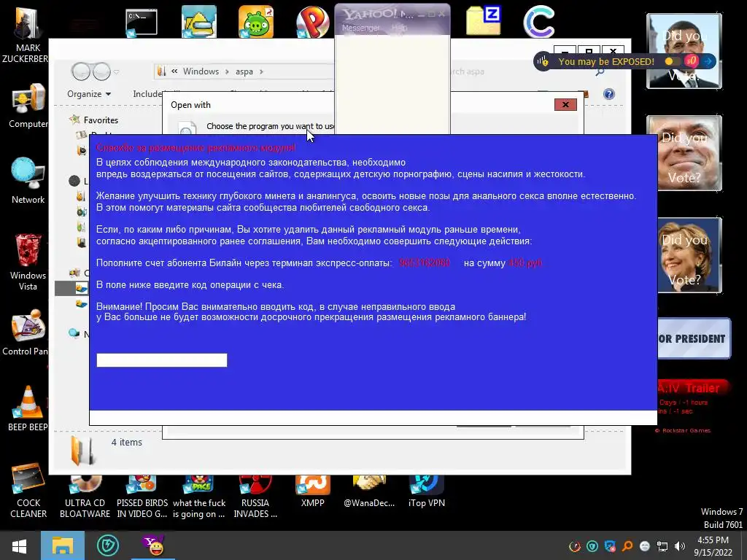747x560 pixels.
Task: Open the ULTRA CD BLOATWARE shortcut
Action: point(85,497)
